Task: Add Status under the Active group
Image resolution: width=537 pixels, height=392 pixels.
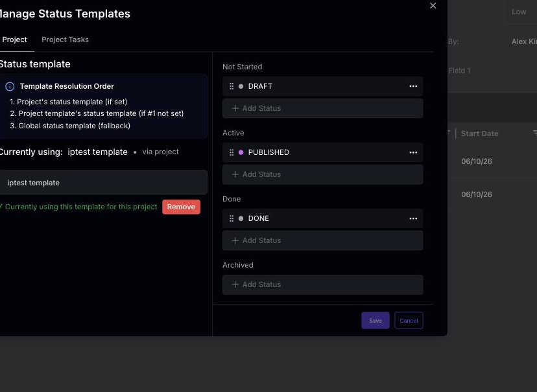Action: (x=322, y=174)
